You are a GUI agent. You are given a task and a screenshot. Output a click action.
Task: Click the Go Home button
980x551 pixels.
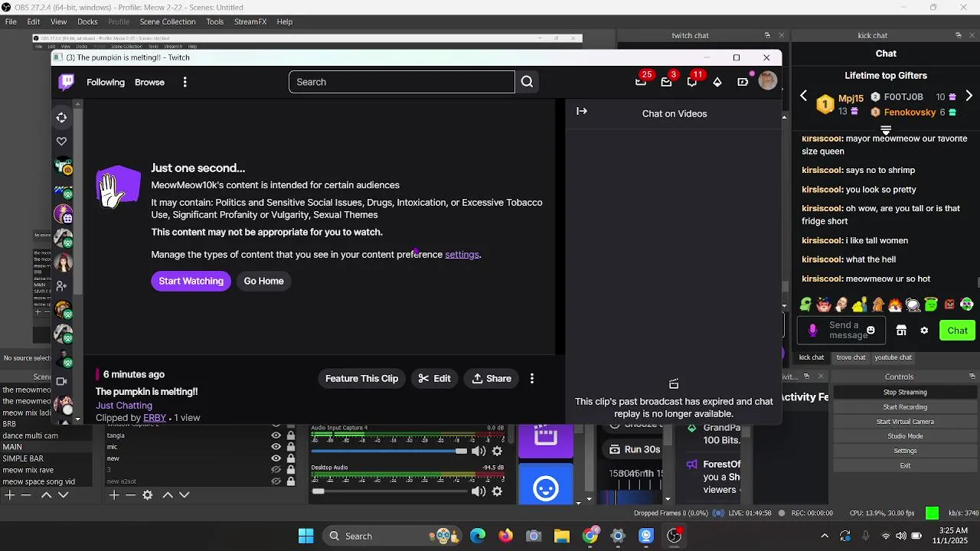(x=263, y=281)
